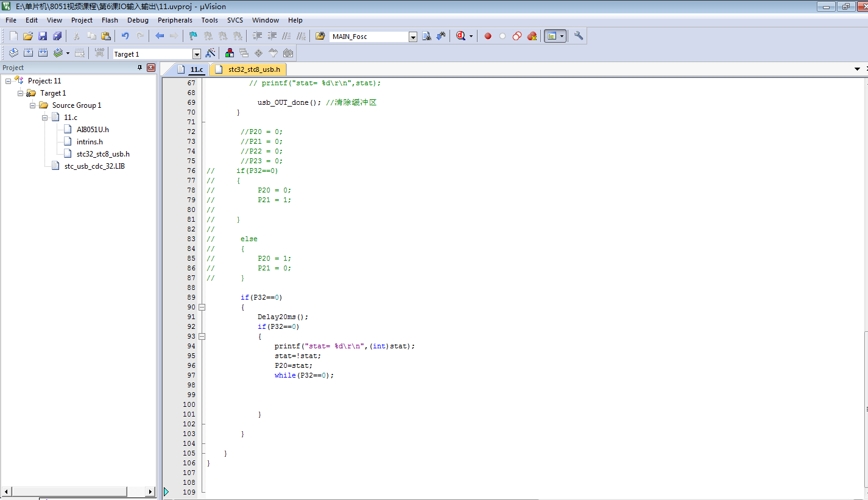The width and height of the screenshot is (868, 500).
Task: Create a new file with New icon
Action: (x=13, y=36)
